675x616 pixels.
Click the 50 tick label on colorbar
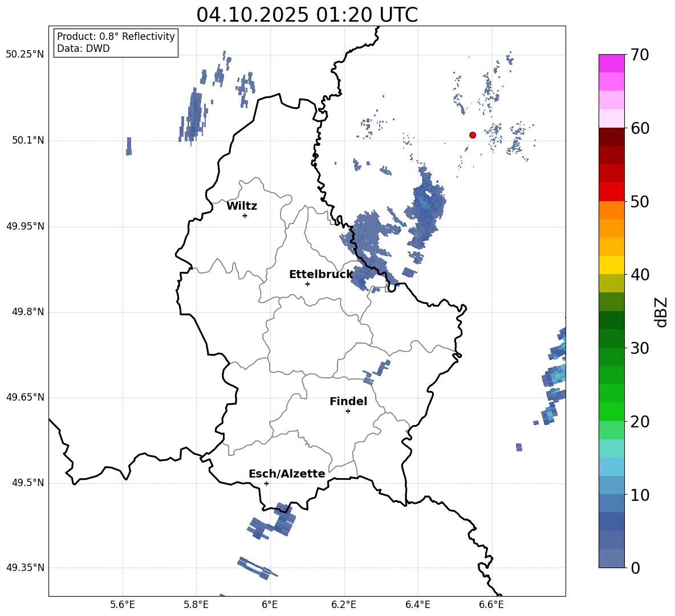point(640,202)
